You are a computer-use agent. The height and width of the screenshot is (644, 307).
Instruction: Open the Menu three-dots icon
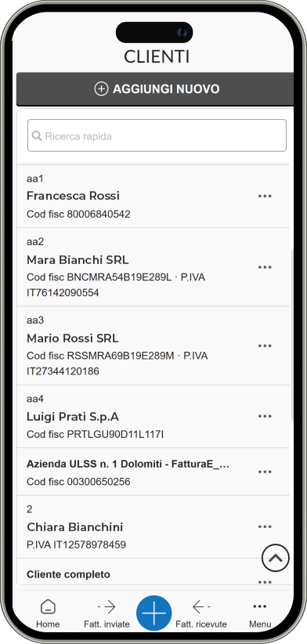pos(260,606)
